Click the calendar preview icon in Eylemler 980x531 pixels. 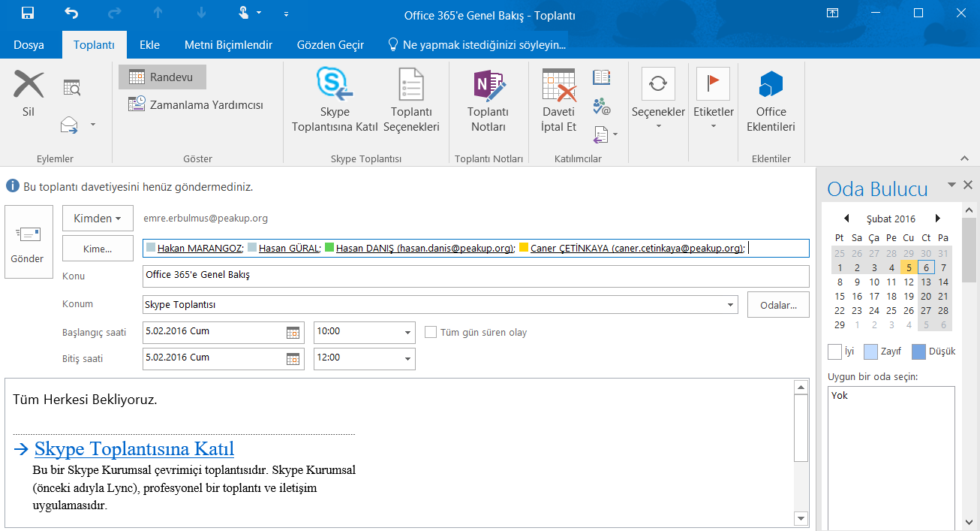pyautogui.click(x=71, y=88)
